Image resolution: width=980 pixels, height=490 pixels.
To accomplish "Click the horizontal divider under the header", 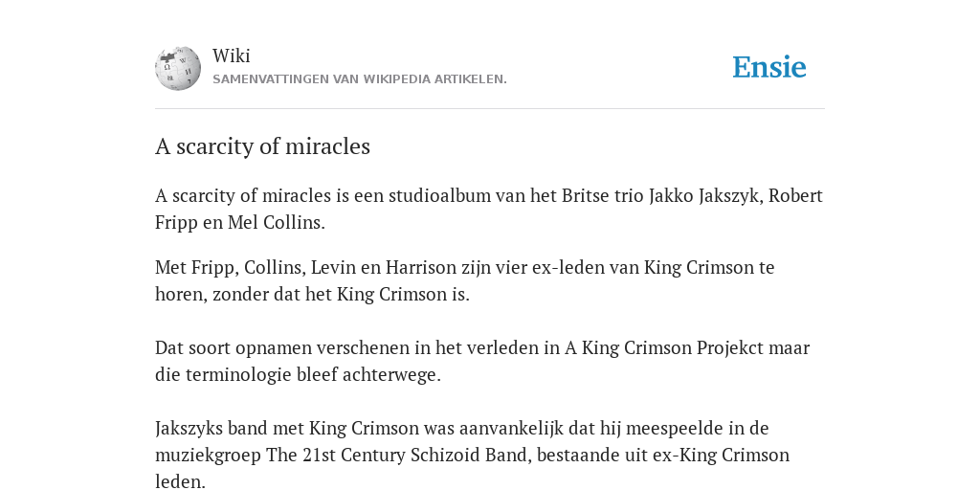I will pos(490,109).
